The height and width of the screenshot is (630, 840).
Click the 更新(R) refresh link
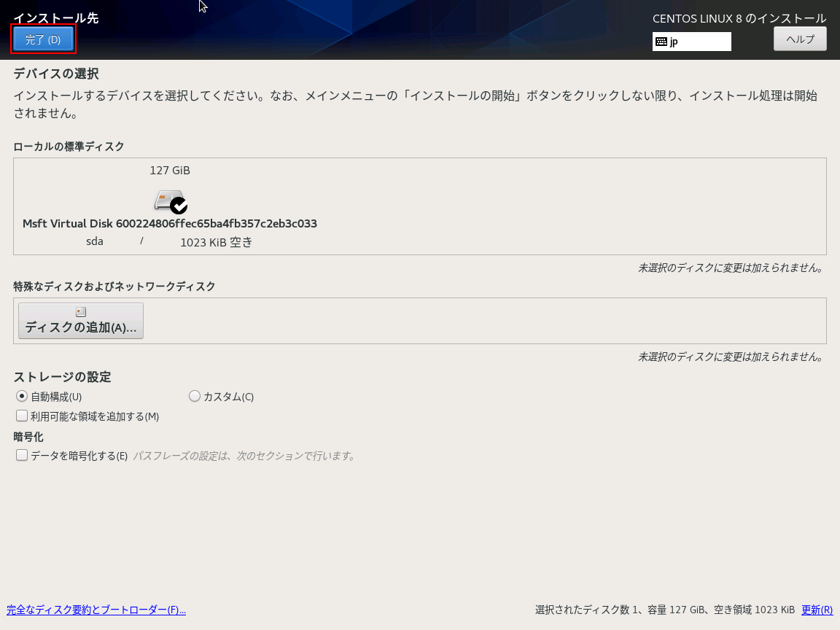point(817,610)
